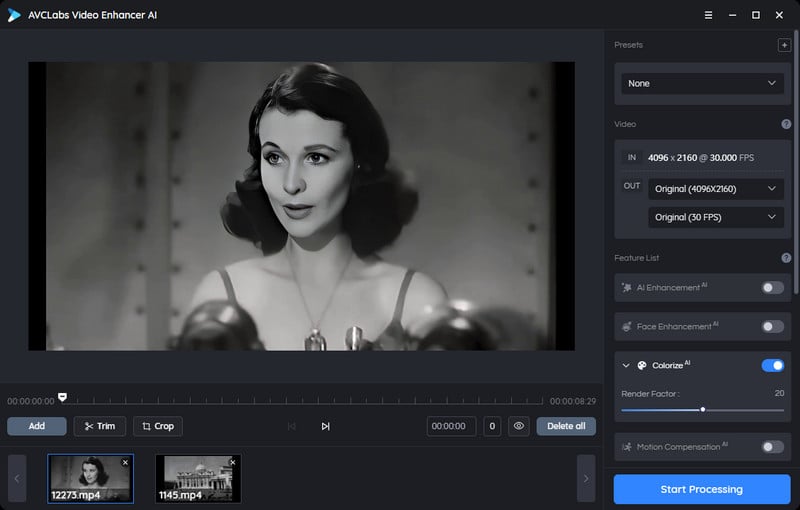Open the Presets dropdown showing None
Screen dimensions: 800x510
(702, 84)
